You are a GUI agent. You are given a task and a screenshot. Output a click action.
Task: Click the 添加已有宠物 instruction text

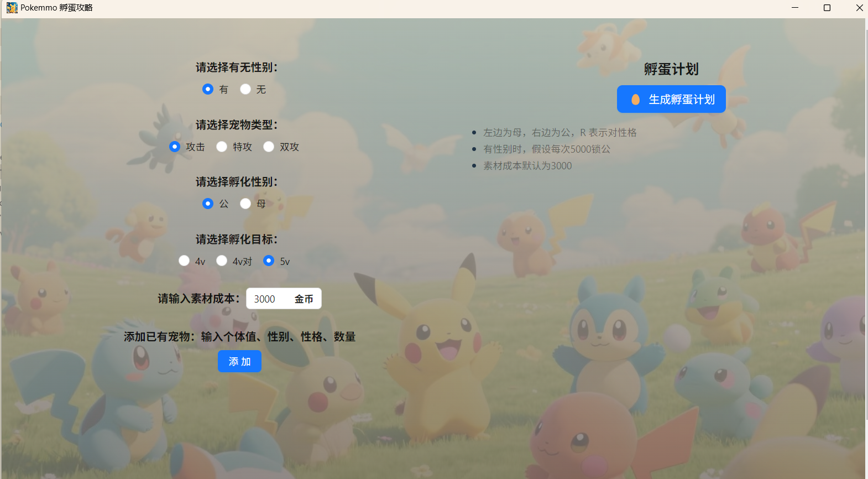pyautogui.click(x=239, y=337)
